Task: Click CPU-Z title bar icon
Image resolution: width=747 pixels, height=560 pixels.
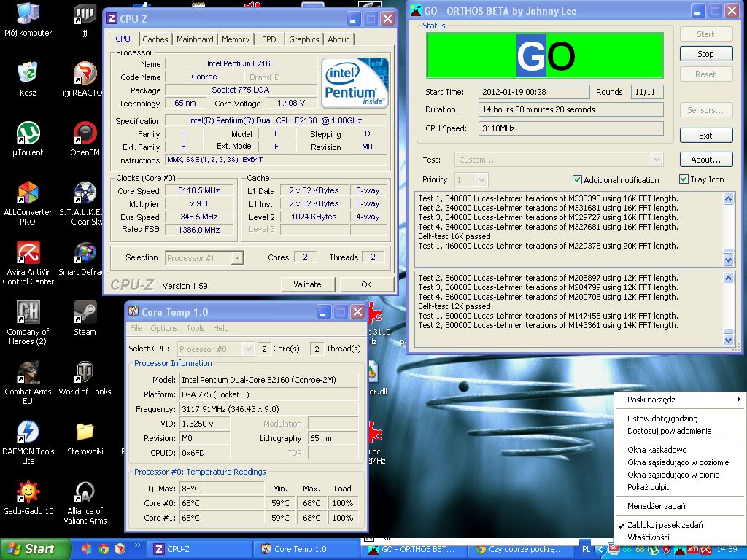Action: pyautogui.click(x=112, y=18)
